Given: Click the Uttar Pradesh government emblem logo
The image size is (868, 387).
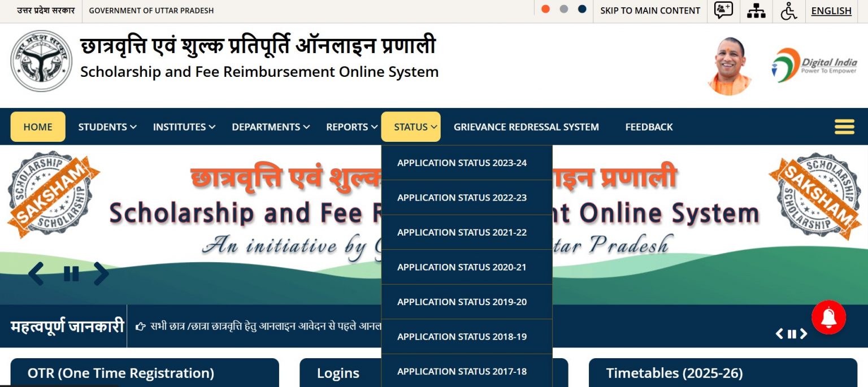Looking at the screenshot, I should click(x=41, y=61).
